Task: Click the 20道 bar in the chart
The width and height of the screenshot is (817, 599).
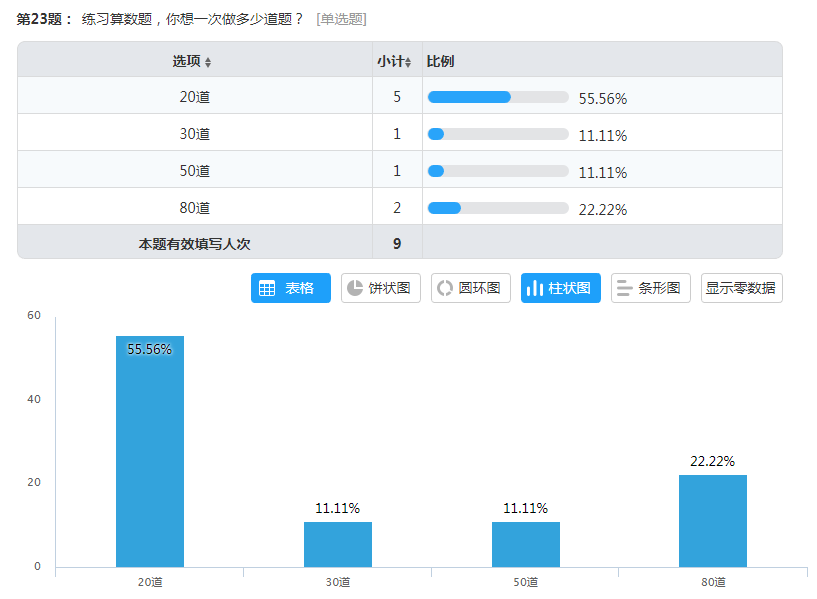Action: (x=150, y=452)
